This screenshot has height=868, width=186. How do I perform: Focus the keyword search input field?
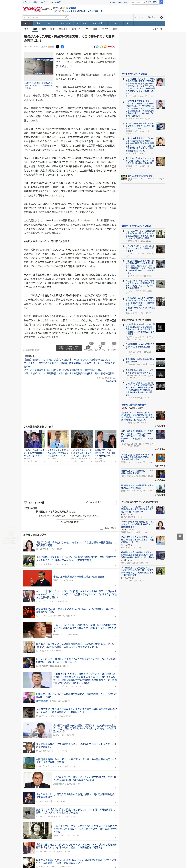tap(43, 18)
